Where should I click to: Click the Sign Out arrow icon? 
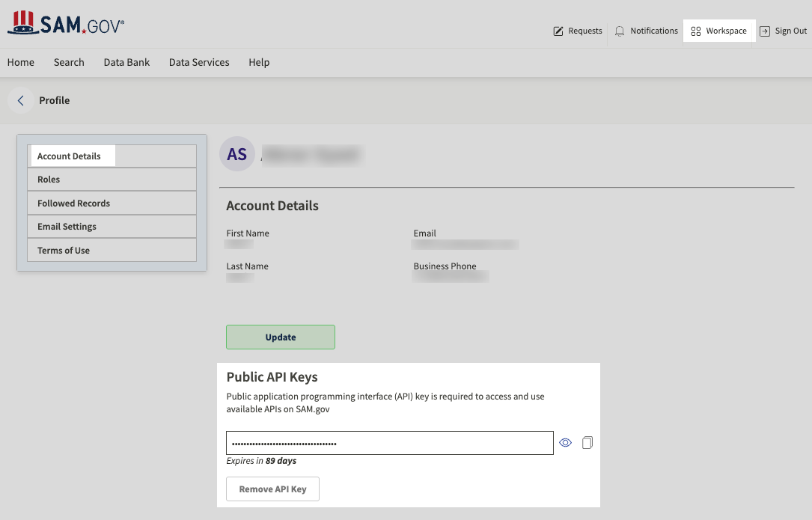(x=764, y=31)
